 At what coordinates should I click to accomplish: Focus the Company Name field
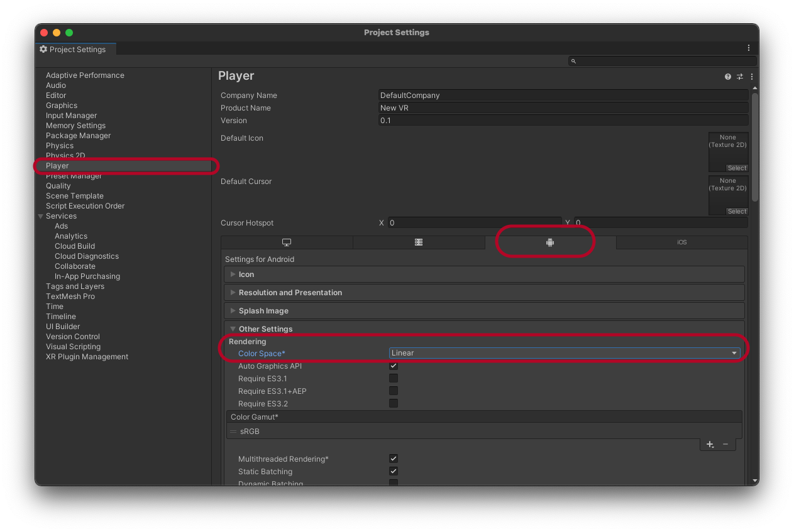[x=563, y=95]
